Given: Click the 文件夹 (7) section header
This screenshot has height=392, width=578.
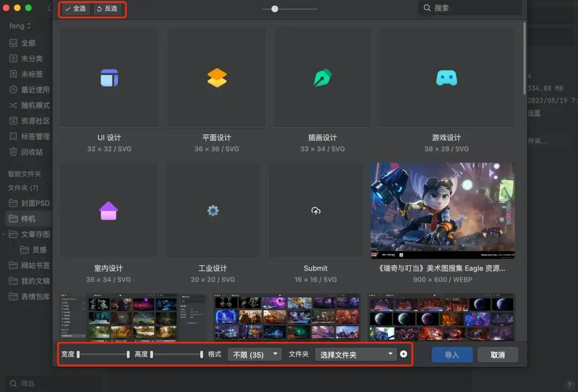Looking at the screenshot, I should point(23,188).
